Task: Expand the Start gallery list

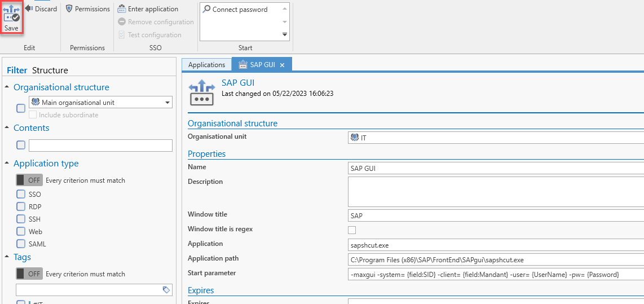Action: click(285, 34)
